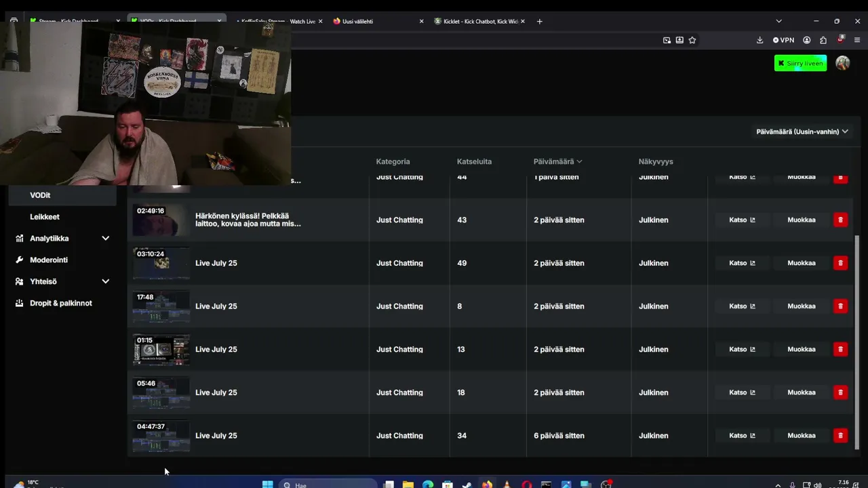This screenshot has height=488, width=868.
Task: Open Steam from the taskbar
Action: tap(467, 484)
